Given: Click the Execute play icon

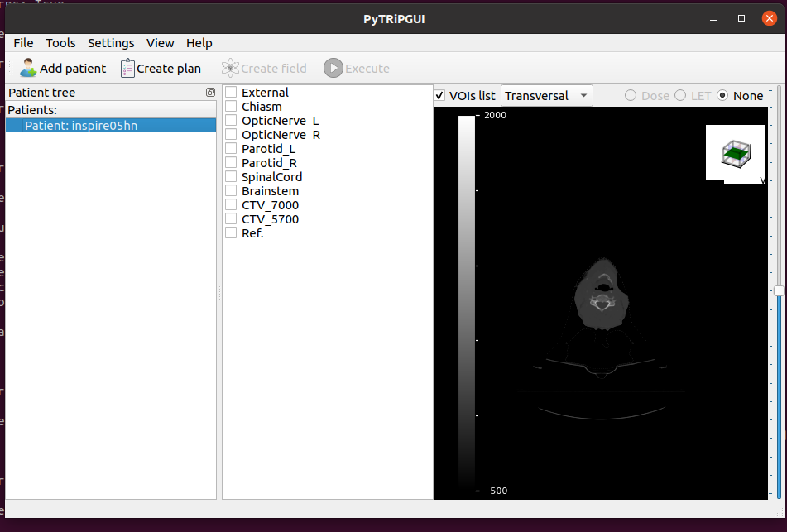Looking at the screenshot, I should coord(332,68).
